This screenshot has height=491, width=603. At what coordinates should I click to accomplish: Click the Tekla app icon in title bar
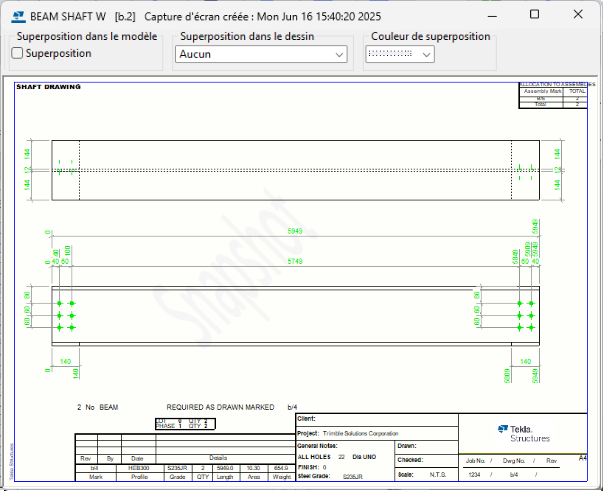(x=18, y=17)
